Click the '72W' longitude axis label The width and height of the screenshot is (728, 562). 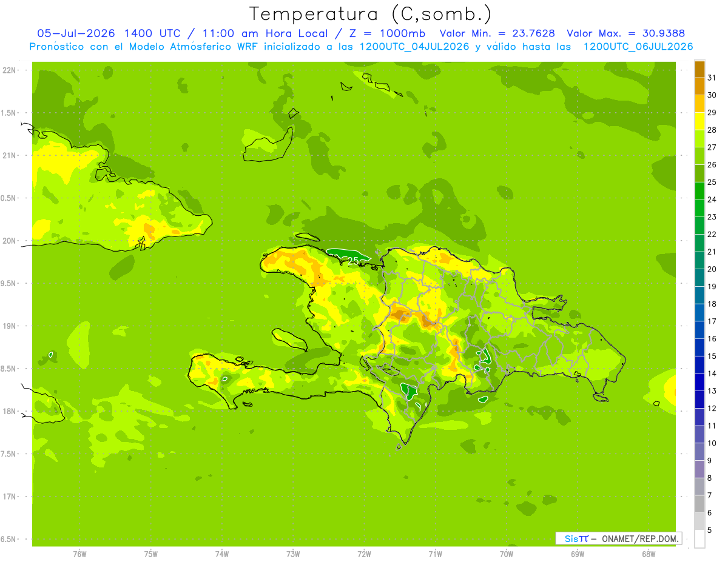point(364,554)
